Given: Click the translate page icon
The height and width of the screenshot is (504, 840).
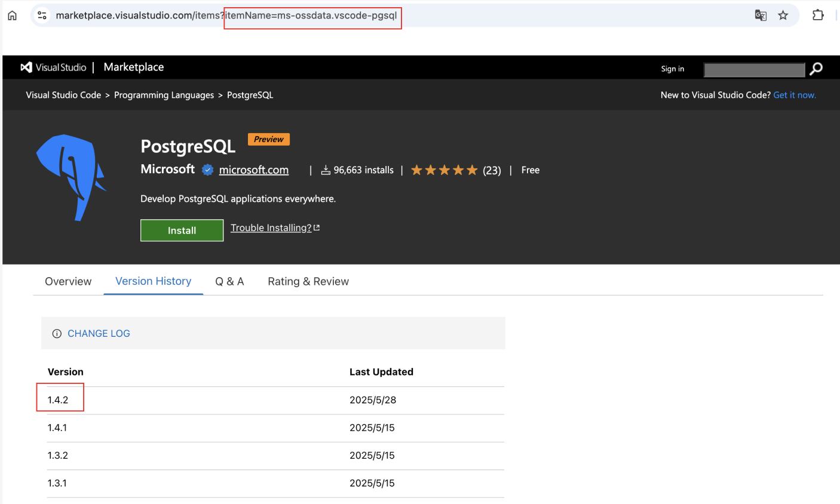Looking at the screenshot, I should pos(761,16).
